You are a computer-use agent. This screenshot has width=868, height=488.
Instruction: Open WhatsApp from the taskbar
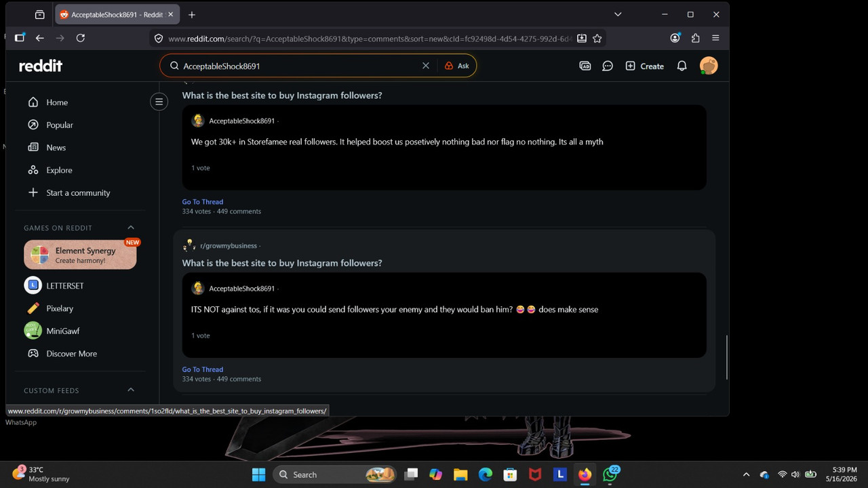coord(610,474)
